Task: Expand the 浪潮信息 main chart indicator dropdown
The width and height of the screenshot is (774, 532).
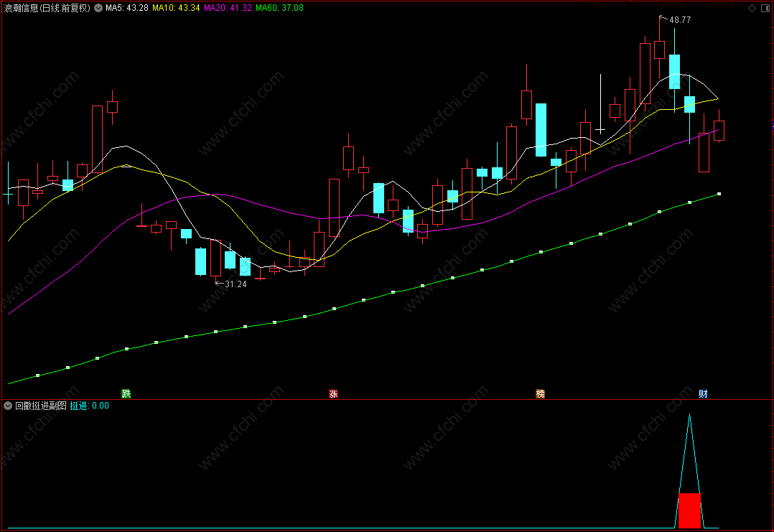Action: [98, 8]
